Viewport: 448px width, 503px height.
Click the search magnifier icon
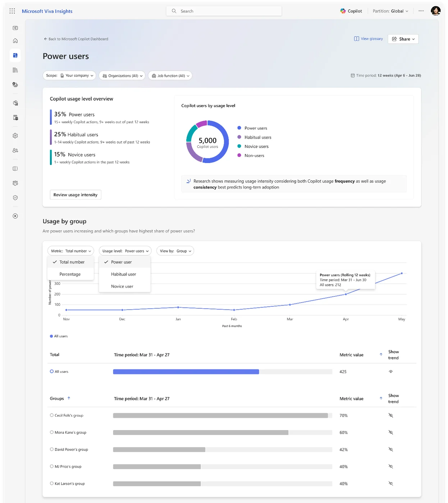pyautogui.click(x=174, y=11)
